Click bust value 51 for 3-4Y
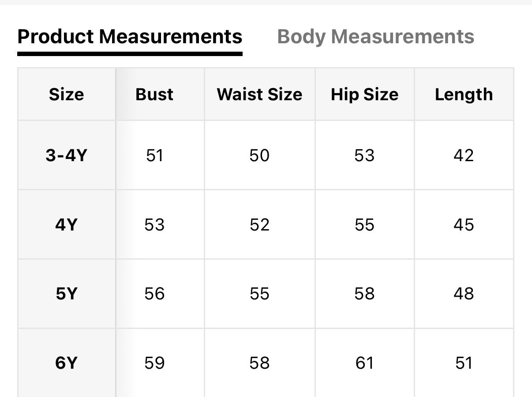 point(154,155)
